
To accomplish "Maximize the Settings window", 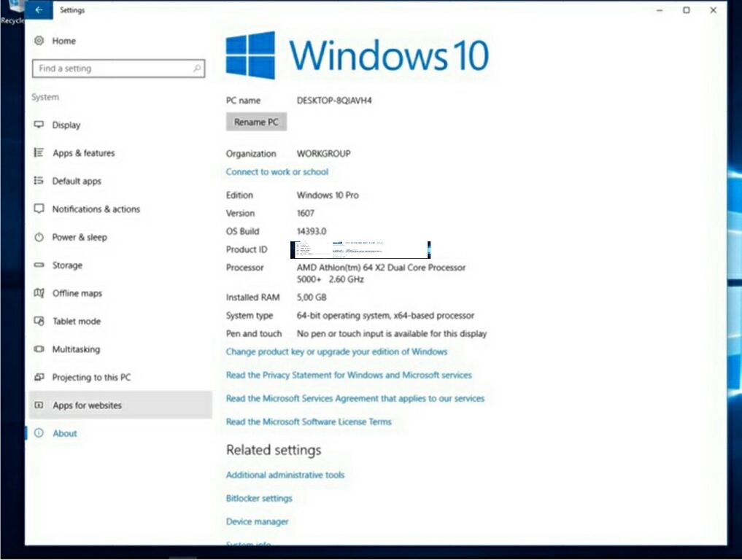I will click(686, 10).
